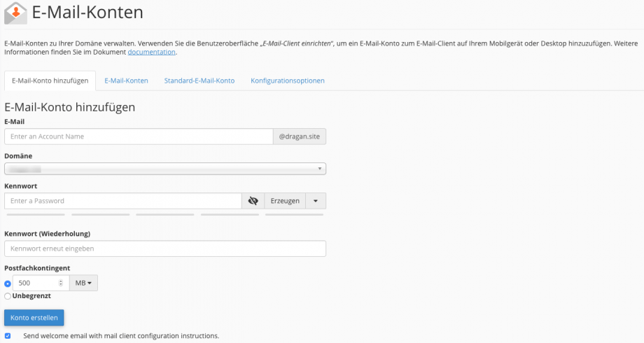Click the account name input field
Viewport: 644px width, 343px height.
[x=139, y=136]
